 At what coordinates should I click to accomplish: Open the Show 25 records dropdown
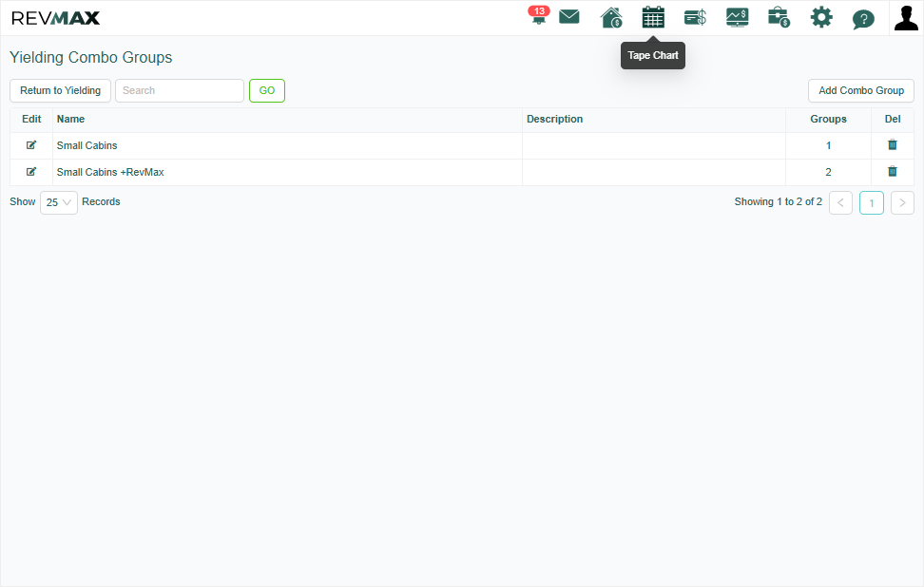coord(59,202)
